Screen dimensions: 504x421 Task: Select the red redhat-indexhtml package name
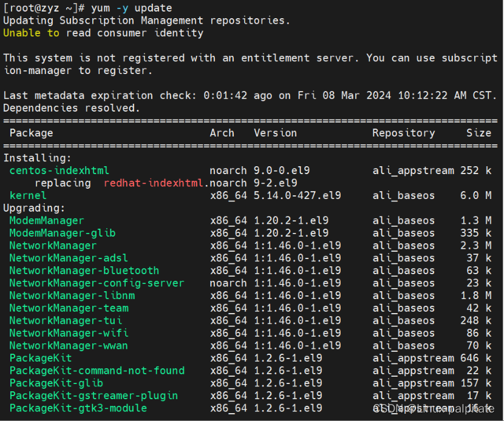click(153, 183)
